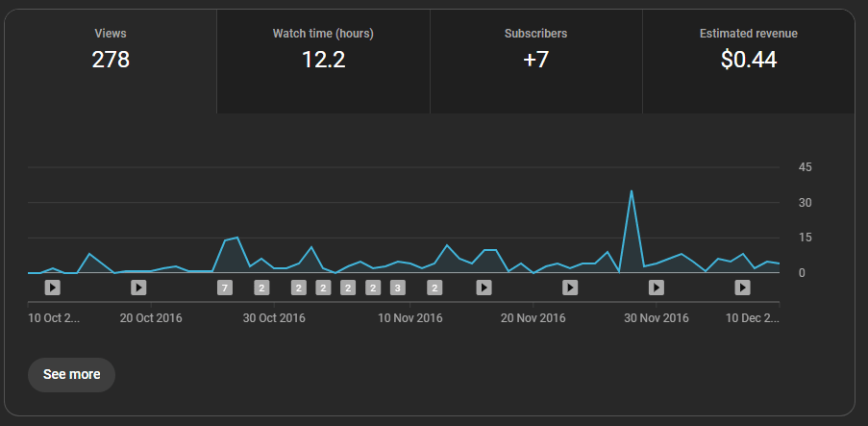Open the last play marker near 10 Dec
This screenshot has width=868, height=426.
coord(742,288)
